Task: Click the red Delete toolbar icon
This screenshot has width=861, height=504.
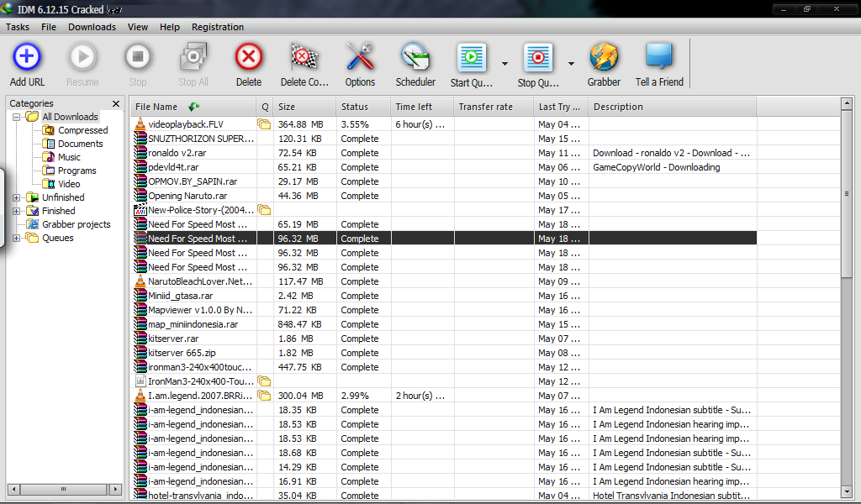Action: [249, 56]
